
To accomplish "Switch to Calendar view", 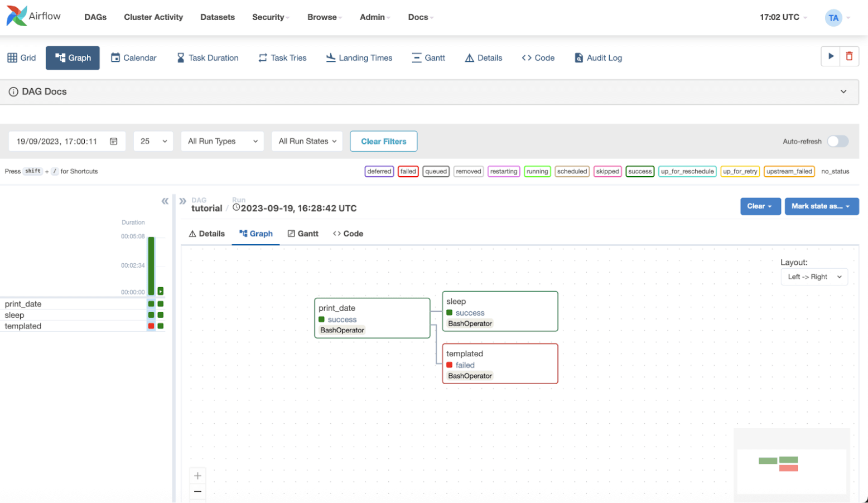I will [x=133, y=57].
